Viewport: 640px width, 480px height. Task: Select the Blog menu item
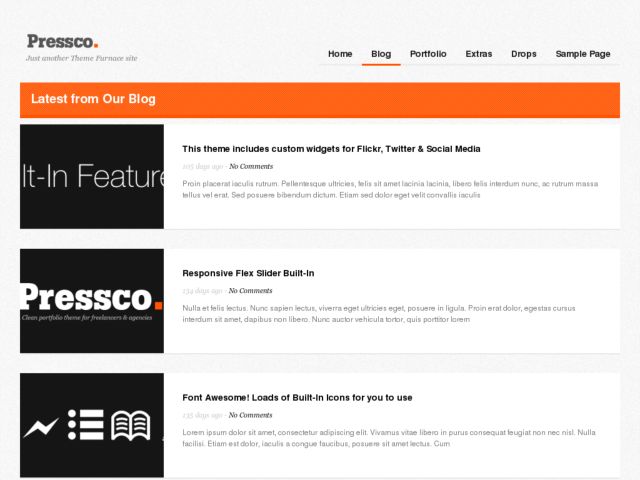pyautogui.click(x=381, y=54)
